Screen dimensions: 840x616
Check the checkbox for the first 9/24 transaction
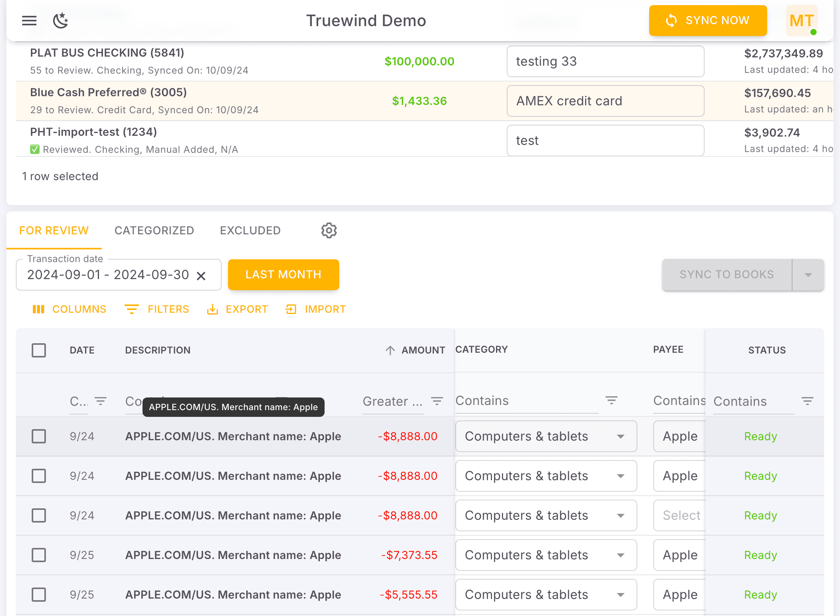click(x=38, y=436)
